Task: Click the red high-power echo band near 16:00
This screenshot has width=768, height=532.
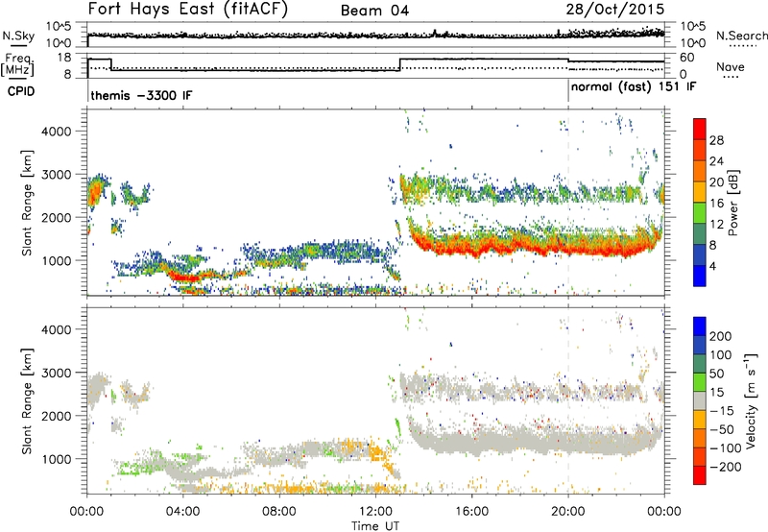Action: pos(472,249)
